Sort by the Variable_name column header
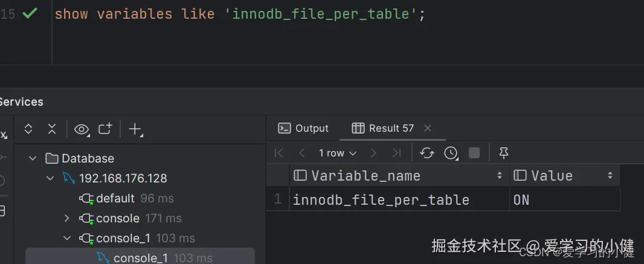 click(x=365, y=176)
